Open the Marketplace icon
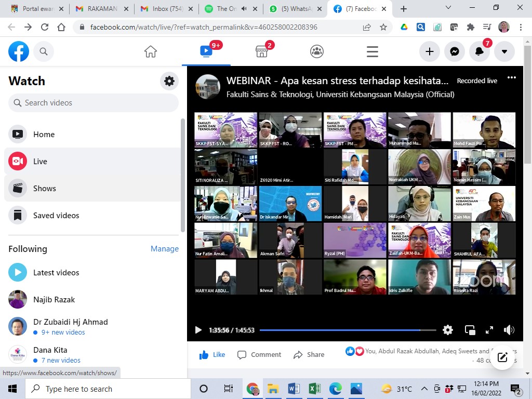This screenshot has height=399, width=532. [x=261, y=51]
